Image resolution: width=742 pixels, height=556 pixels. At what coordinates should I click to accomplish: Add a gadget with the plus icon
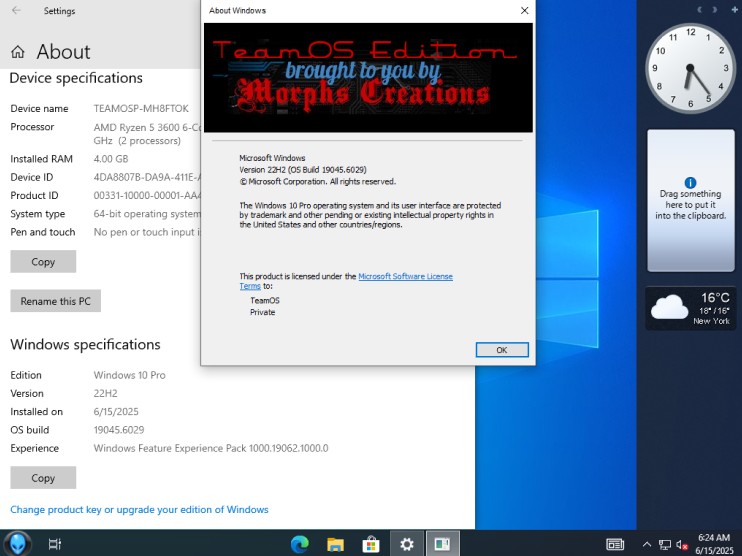click(734, 9)
